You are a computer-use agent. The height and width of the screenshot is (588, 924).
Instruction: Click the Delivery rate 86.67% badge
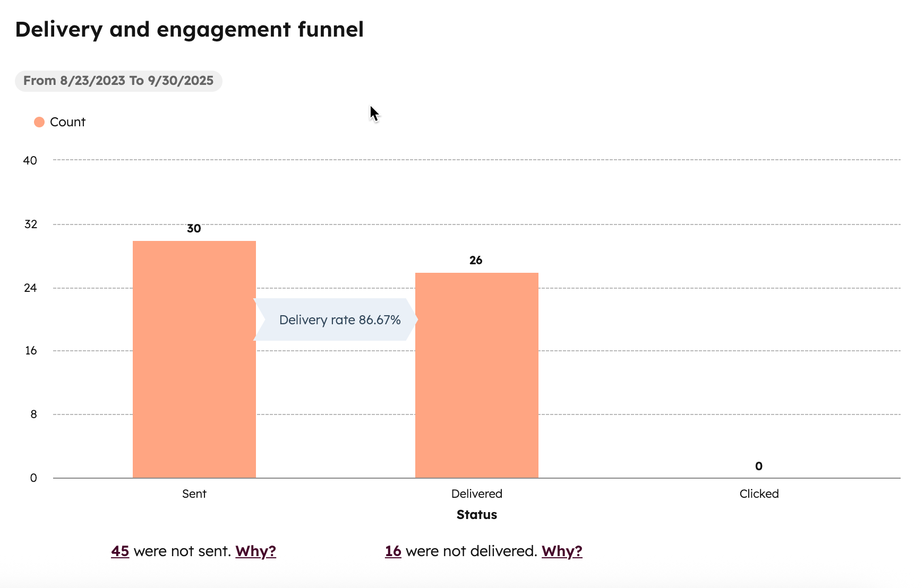click(x=340, y=319)
